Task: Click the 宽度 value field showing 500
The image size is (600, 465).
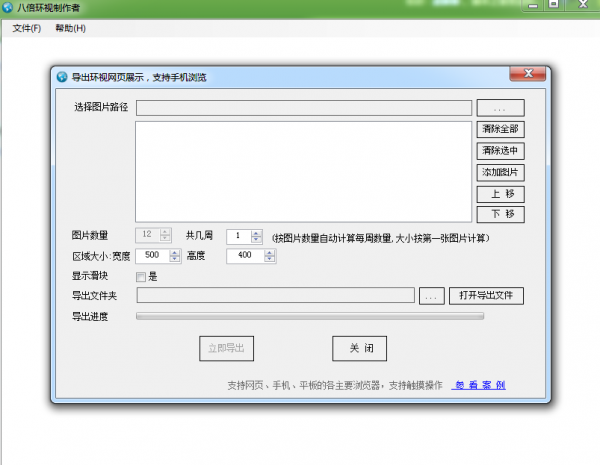Action: (x=153, y=256)
